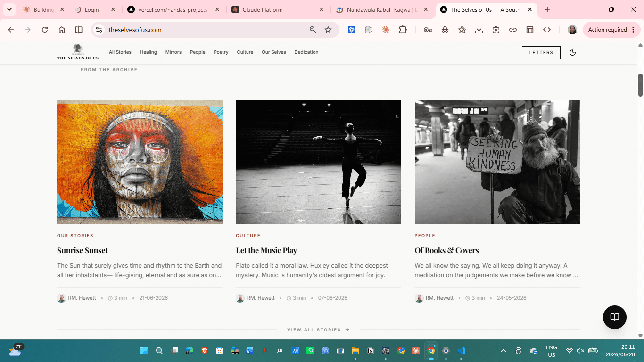
Task: Open the Let the Music Play story title
Action: [x=266, y=250]
